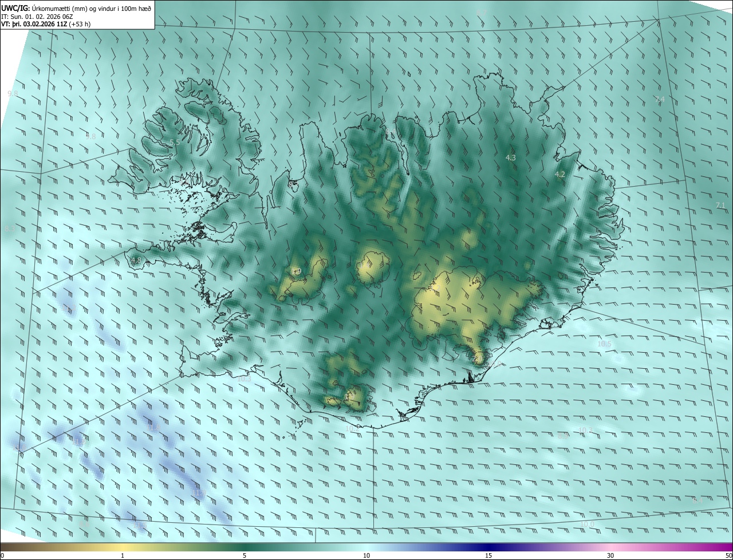
Task: Click the colour scale tick label '0'
Action: click(x=2, y=555)
